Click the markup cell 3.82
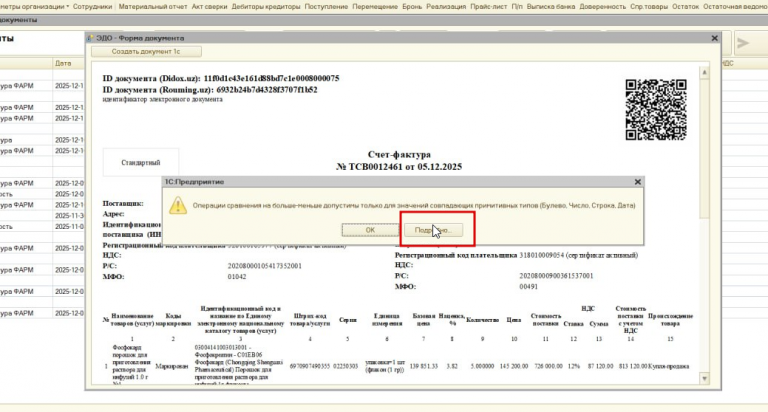The image size is (768, 412). 452,366
